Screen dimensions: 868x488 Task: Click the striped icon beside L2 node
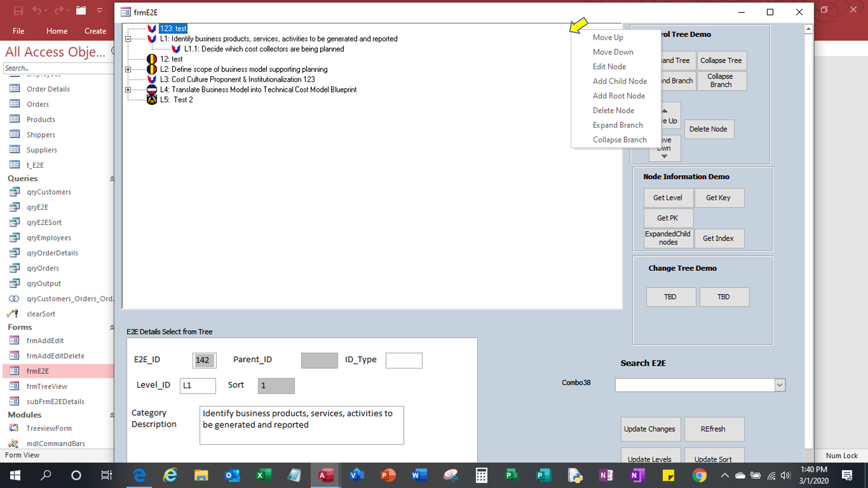152,69
